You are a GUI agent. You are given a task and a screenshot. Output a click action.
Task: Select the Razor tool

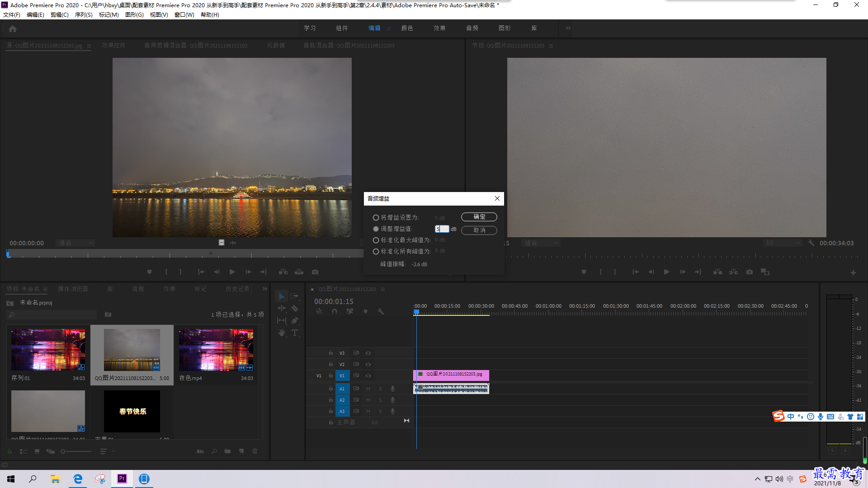295,308
